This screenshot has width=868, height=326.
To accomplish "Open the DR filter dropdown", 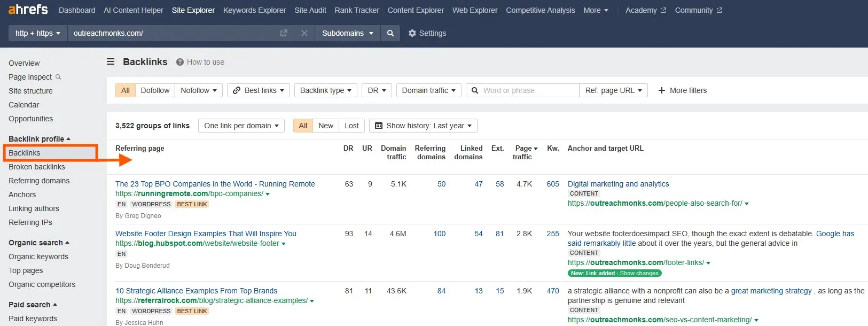I will [x=377, y=90].
